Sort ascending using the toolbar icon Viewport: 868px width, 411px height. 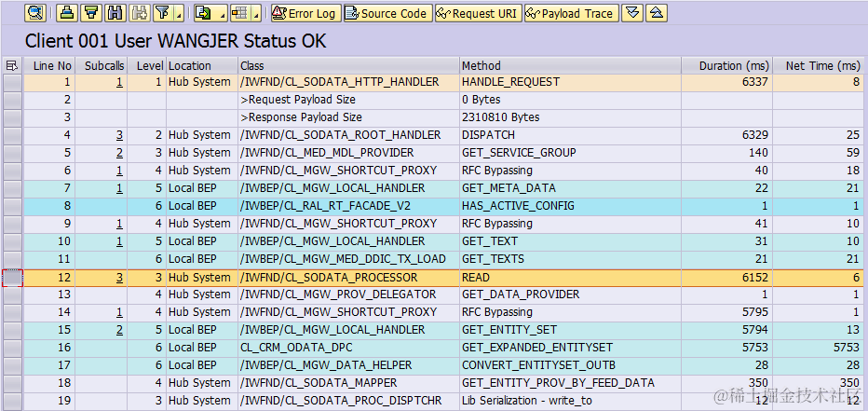(x=68, y=13)
